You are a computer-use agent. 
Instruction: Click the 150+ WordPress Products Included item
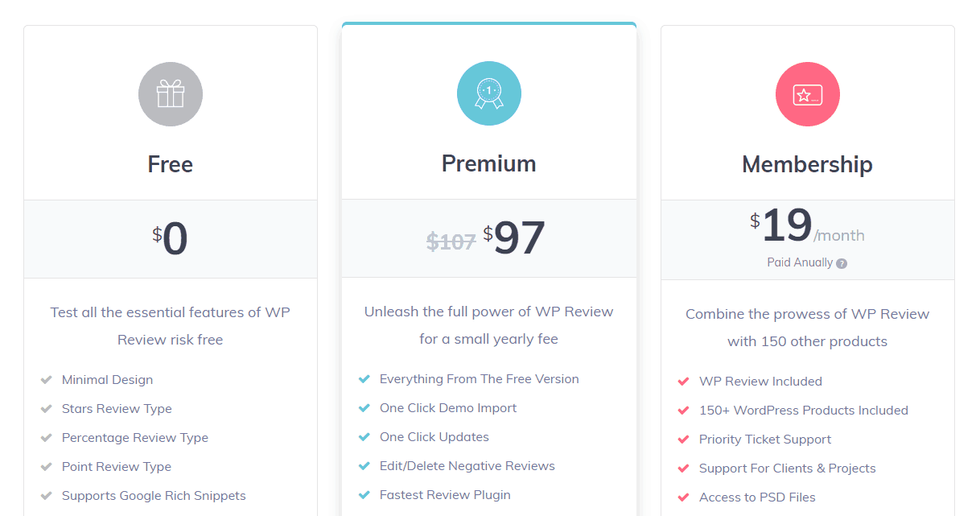[804, 411]
